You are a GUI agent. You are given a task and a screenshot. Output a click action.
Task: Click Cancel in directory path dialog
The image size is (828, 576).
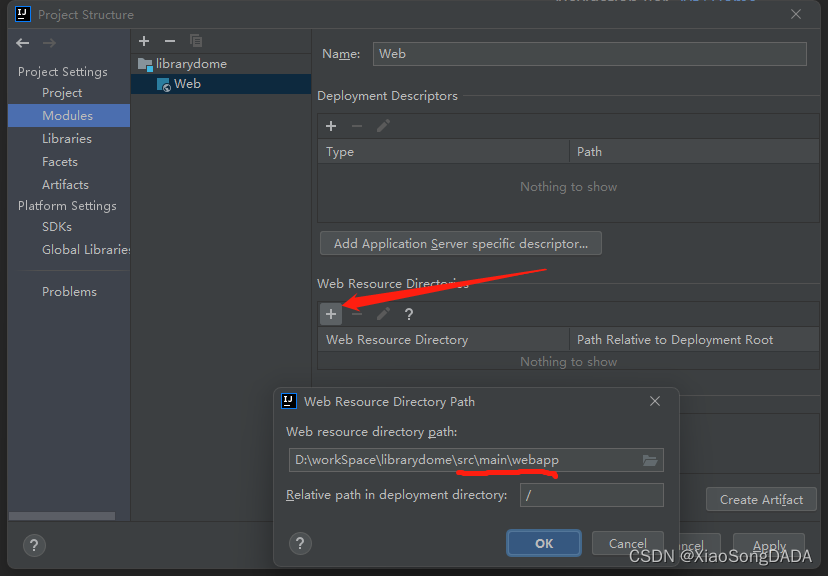pos(627,543)
